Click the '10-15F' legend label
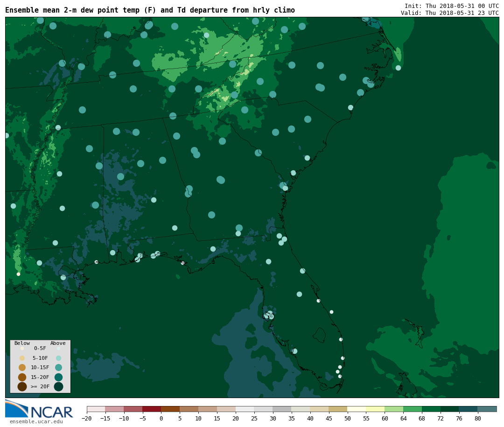The image size is (504, 427). [40, 368]
